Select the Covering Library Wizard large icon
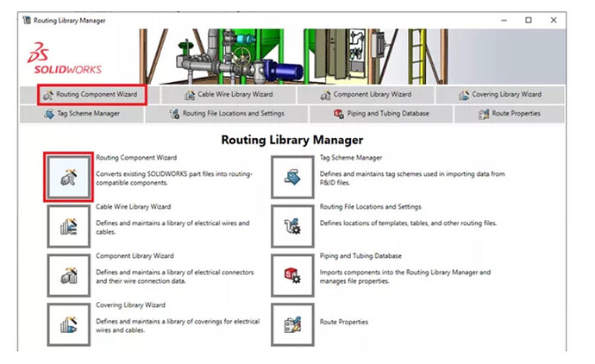 (x=68, y=324)
